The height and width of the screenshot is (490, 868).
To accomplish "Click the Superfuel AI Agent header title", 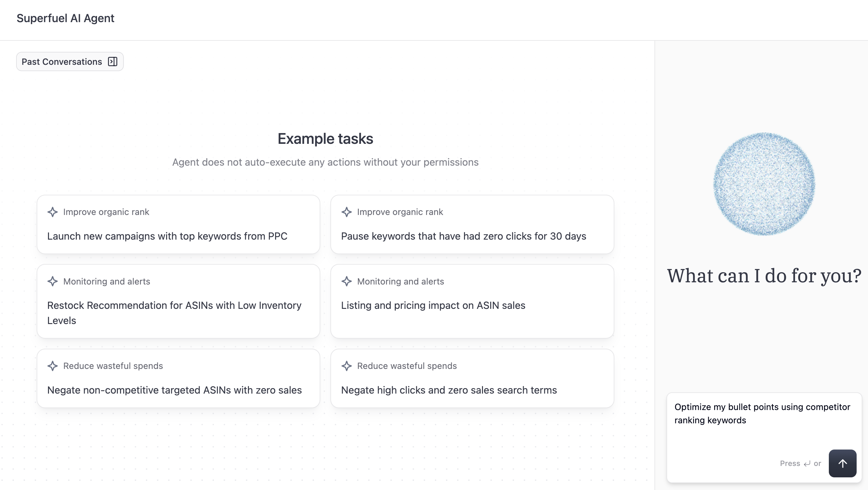I will click(65, 18).
